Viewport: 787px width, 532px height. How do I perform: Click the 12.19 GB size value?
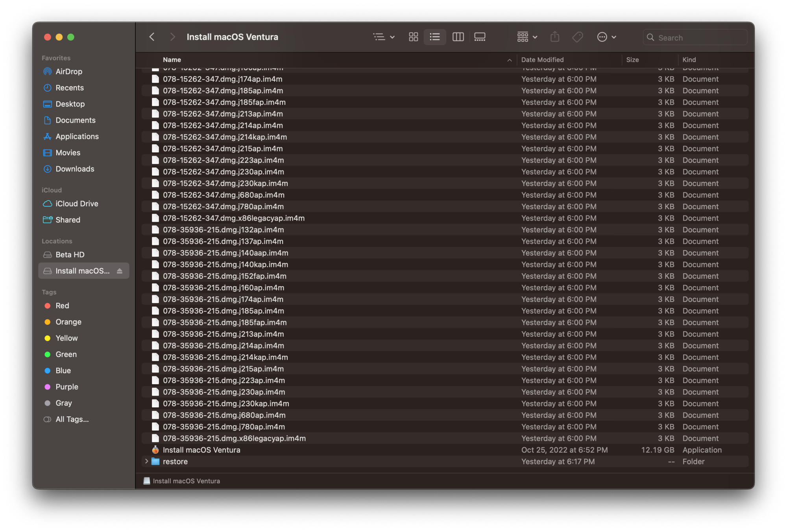click(x=658, y=450)
